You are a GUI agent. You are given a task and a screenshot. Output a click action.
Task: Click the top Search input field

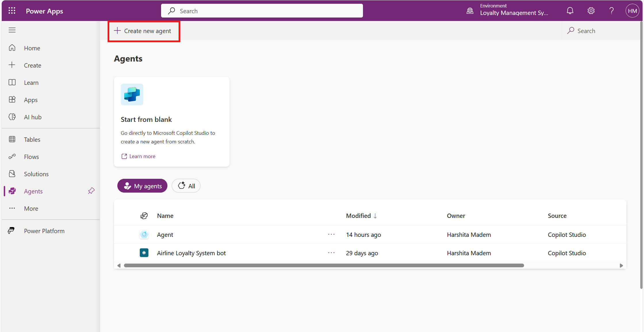(262, 11)
